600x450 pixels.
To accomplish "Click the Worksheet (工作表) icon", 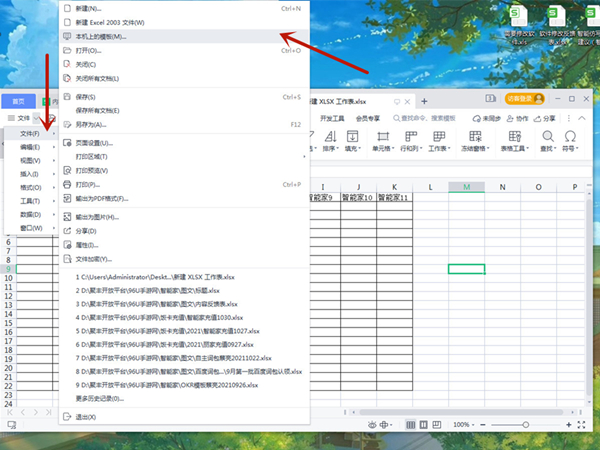I will tap(438, 139).
